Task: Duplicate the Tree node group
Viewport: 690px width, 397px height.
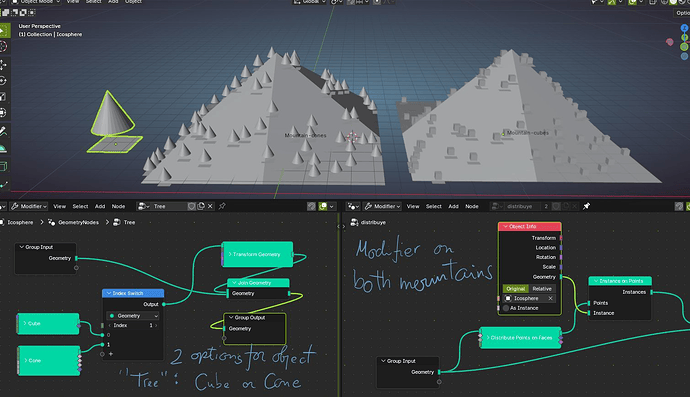Action: [x=201, y=206]
